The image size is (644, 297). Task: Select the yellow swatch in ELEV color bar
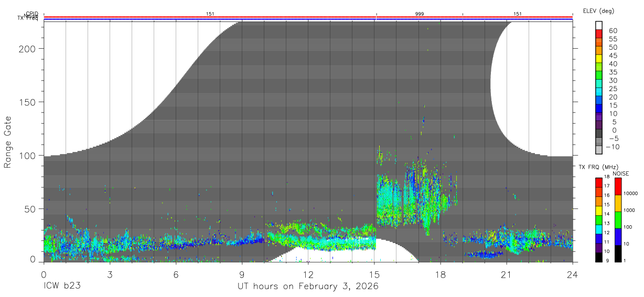[599, 59]
